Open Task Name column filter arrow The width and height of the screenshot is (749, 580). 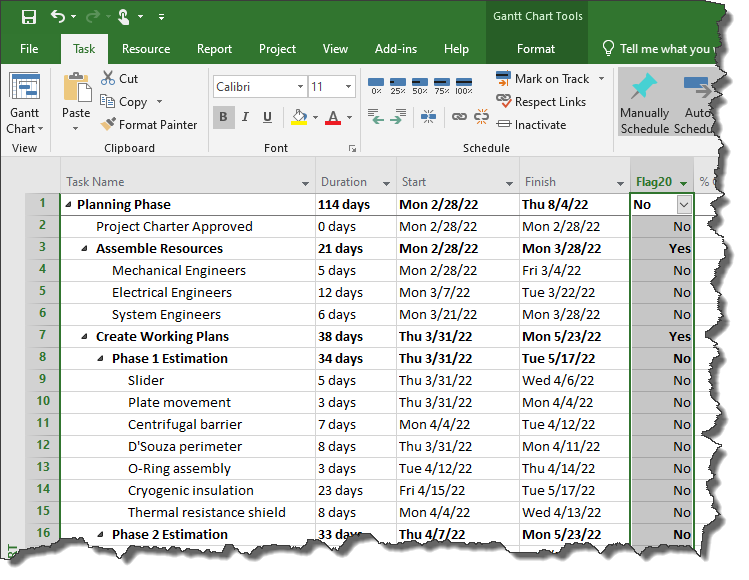305,183
